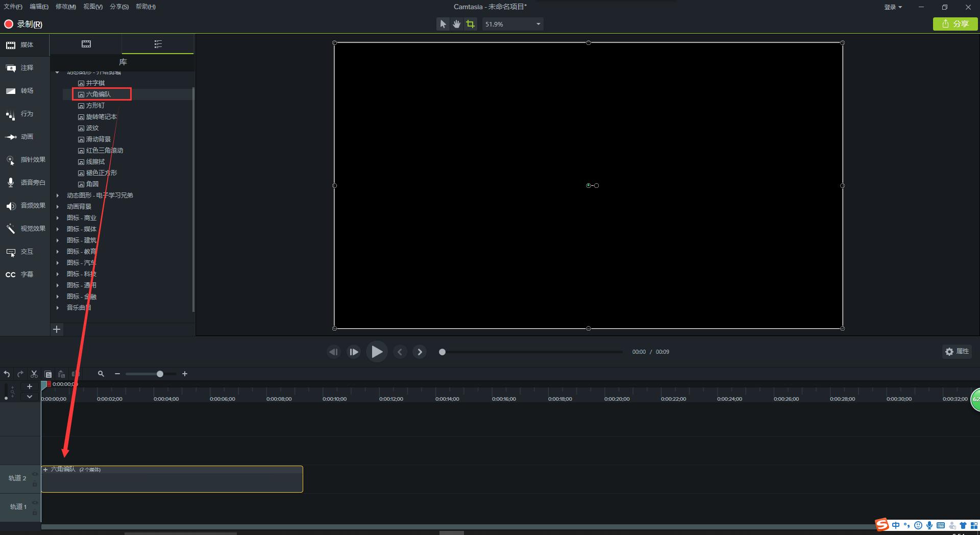The height and width of the screenshot is (535, 980).
Task: Open the 指针效果 cursor effects panel
Action: (x=25, y=160)
